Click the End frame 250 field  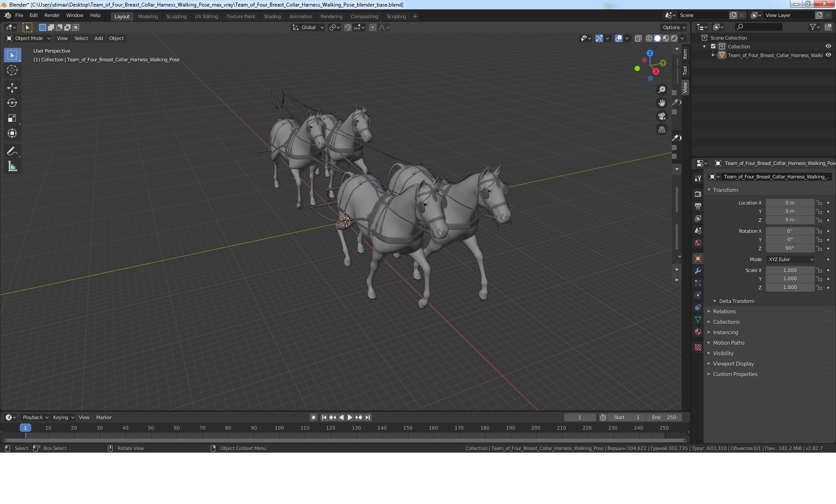(x=664, y=417)
